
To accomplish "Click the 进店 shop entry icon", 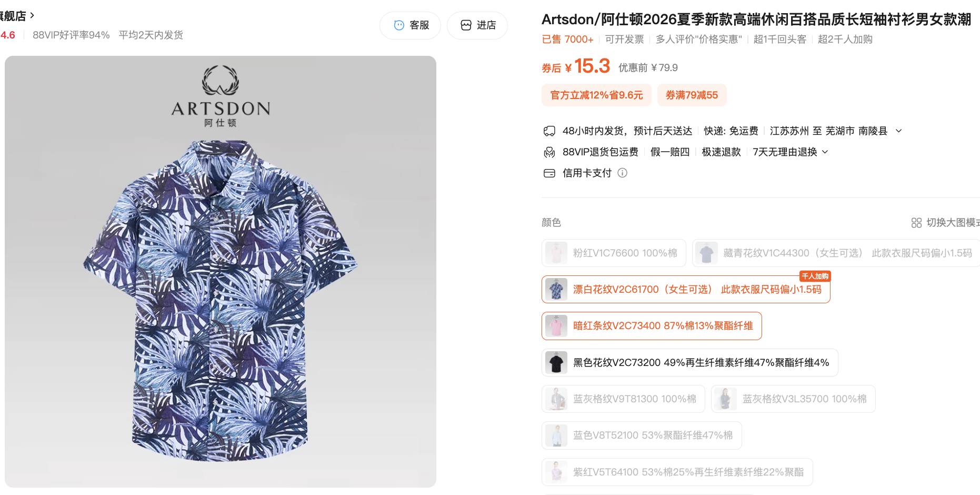I will (x=466, y=25).
